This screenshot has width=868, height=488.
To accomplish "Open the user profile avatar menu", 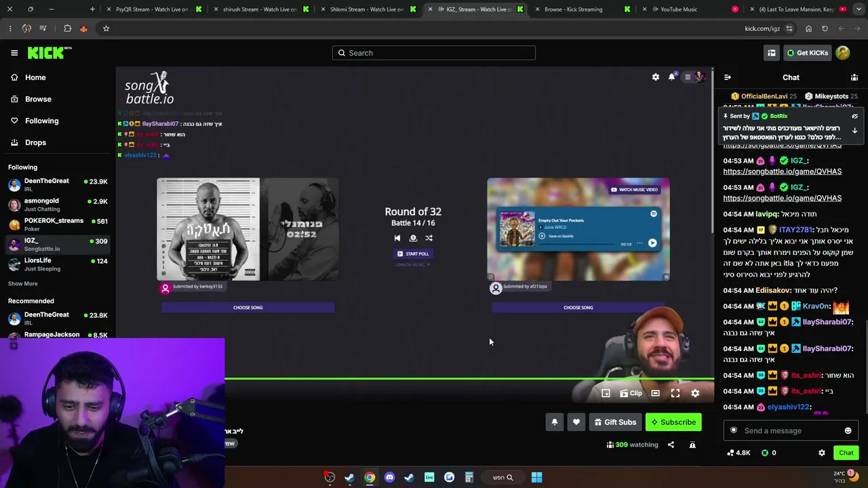I will coord(843,53).
